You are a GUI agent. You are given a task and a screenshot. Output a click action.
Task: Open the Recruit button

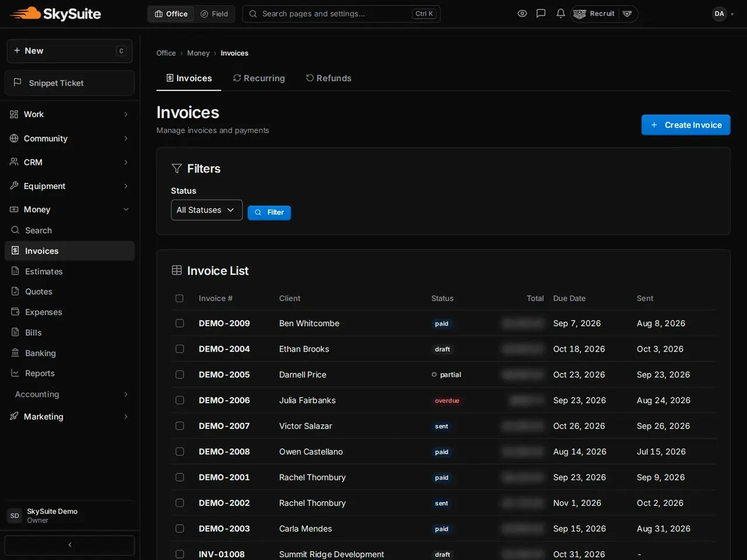[x=595, y=13]
